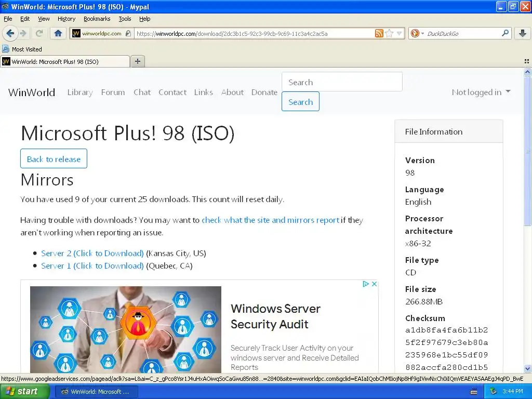
Task: Open the Tools menu
Action: tap(125, 19)
